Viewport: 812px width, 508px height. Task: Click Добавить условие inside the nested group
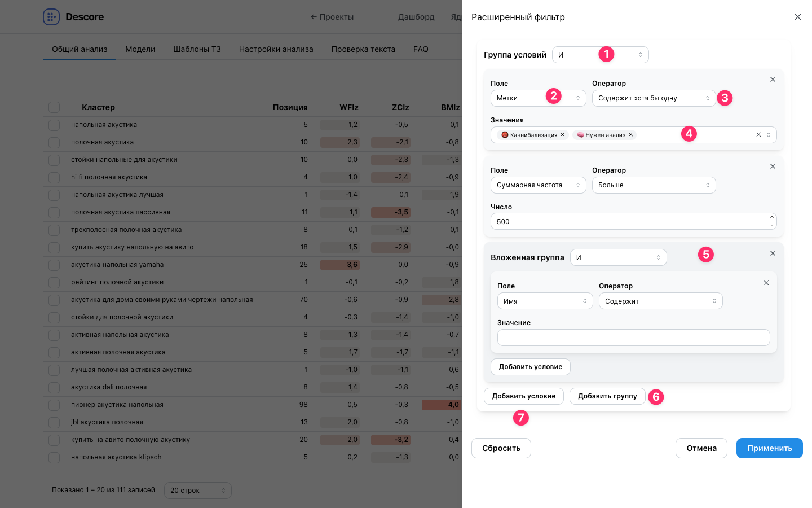[x=531, y=367]
